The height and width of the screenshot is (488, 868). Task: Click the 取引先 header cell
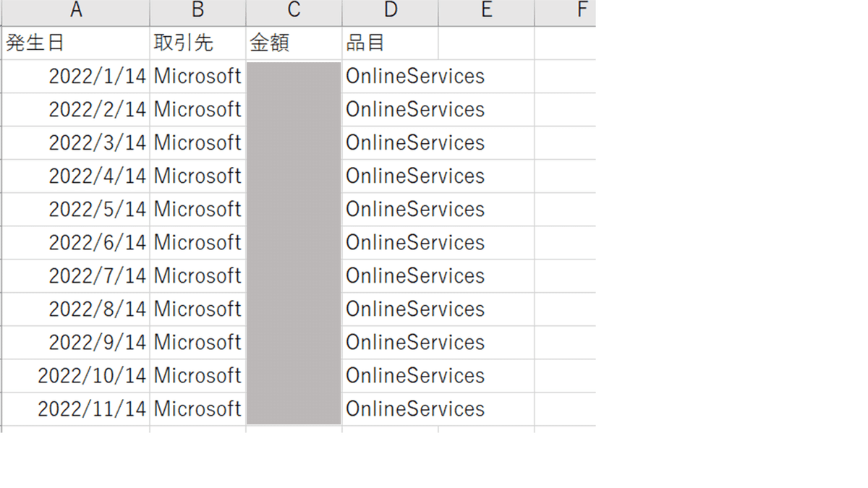click(197, 43)
